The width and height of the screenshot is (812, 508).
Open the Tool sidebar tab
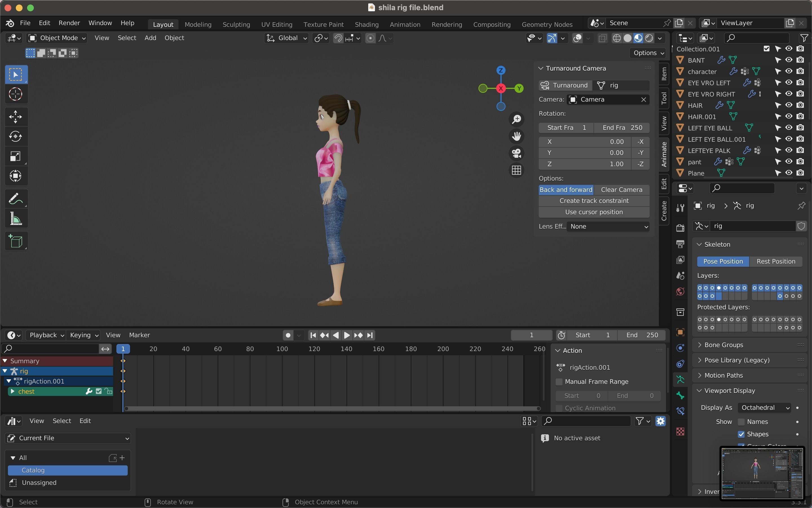tap(664, 98)
